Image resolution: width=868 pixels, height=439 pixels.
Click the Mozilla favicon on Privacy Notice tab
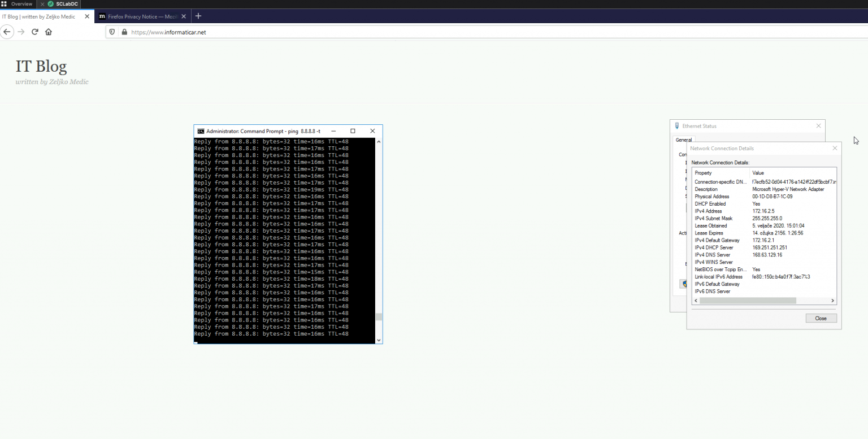point(102,16)
